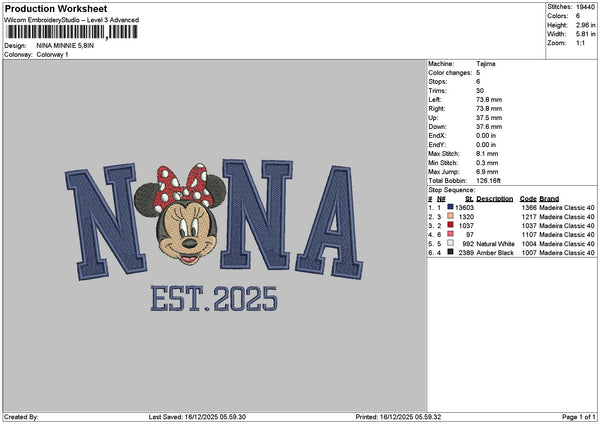Click the 'Last Saved: 16/12/2025 05.59.30' footer
The width and height of the screenshot is (600, 424).
[197, 417]
